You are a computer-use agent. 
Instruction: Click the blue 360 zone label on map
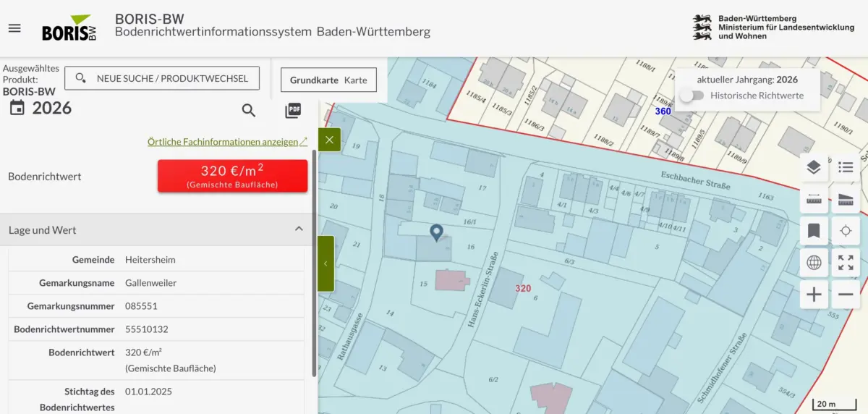(663, 111)
